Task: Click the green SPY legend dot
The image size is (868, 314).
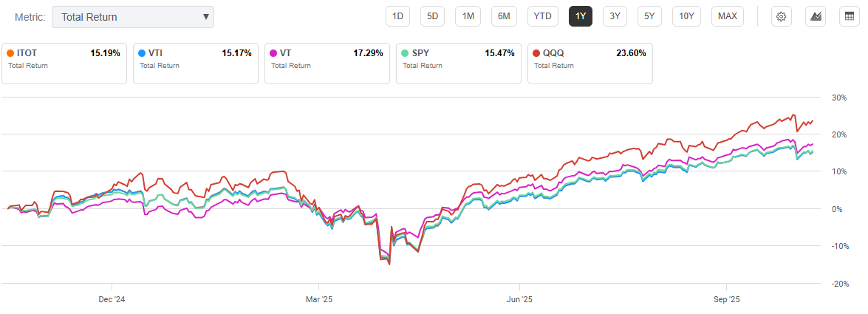Action: [405, 53]
